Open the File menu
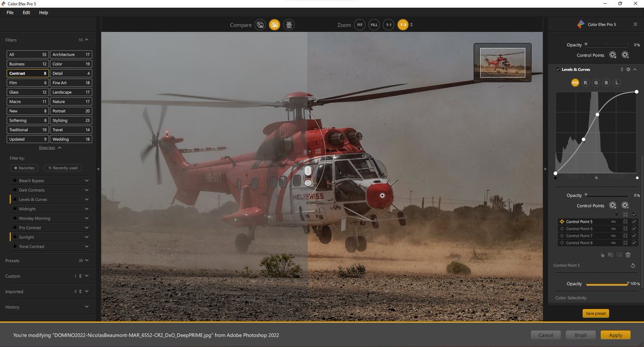 click(10, 12)
